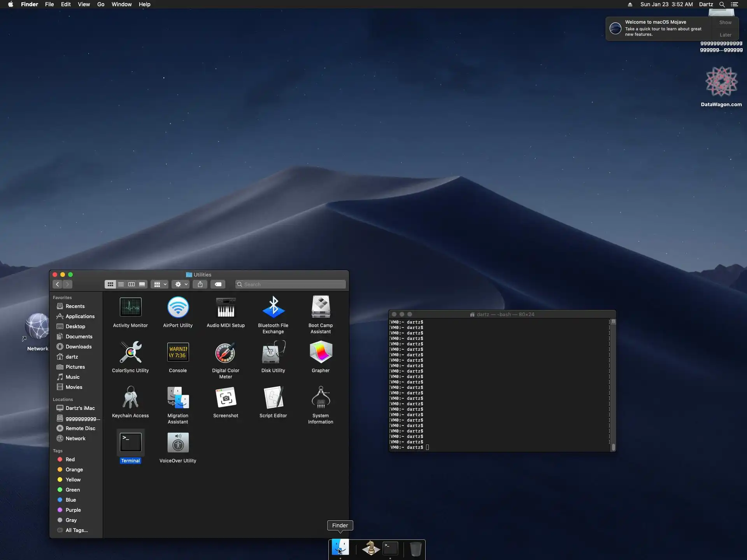This screenshot has width=747, height=560.
Task: Click the Share toolbar button in Finder
Action: (x=200, y=284)
